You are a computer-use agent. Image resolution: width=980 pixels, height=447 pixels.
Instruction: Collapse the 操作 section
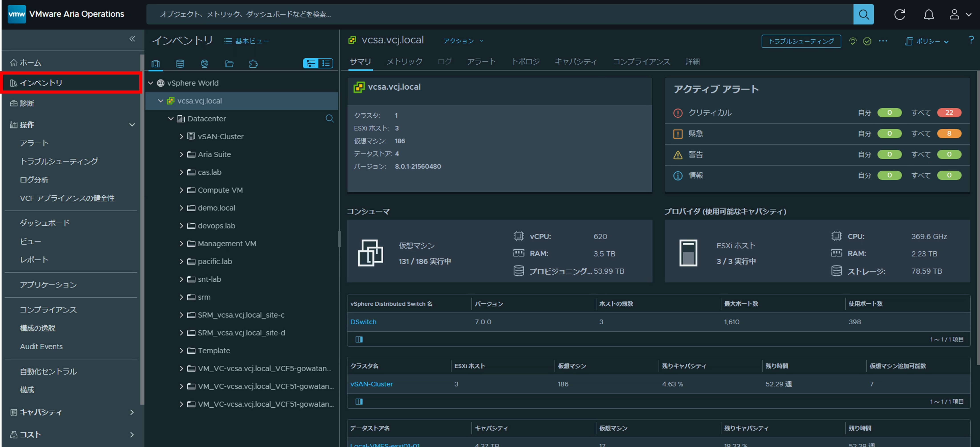(132, 125)
